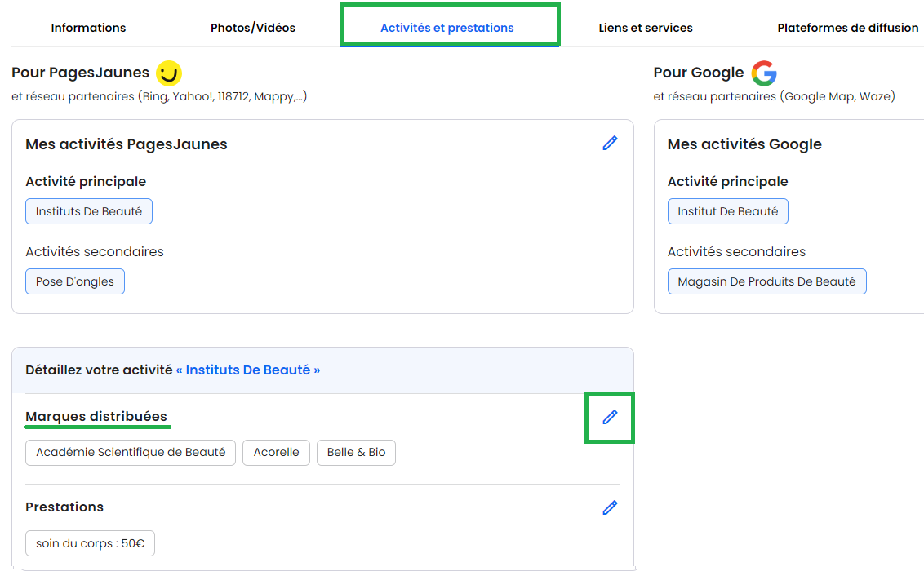
Task: Edit the Marques distribuées brands
Action: click(x=610, y=418)
